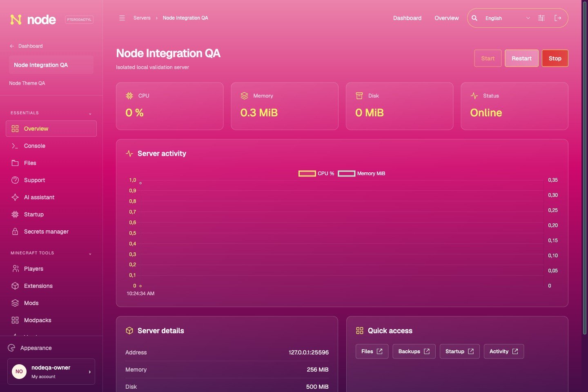The height and width of the screenshot is (392, 588).
Task: Collapse the Minecraft Tools section
Action: [x=51, y=253]
